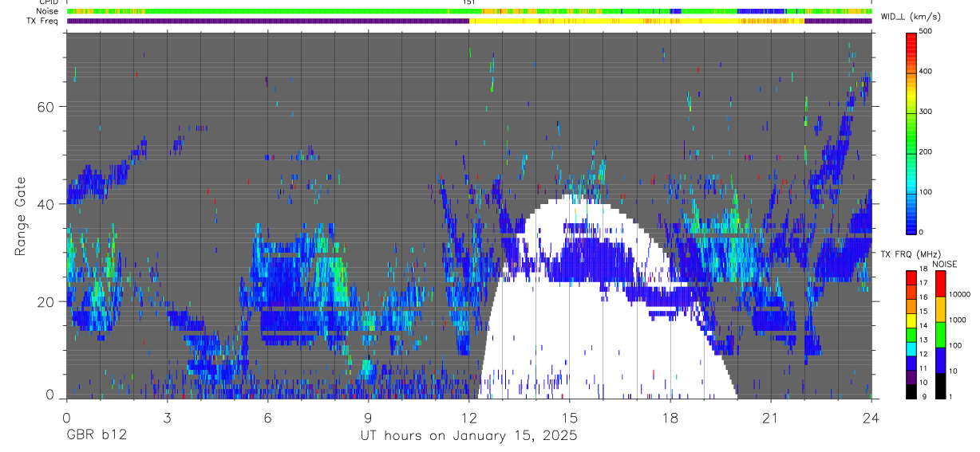Click the black 1–10 NOISE legend segment
Viewport: 980px width, 452px height.
click(940, 386)
